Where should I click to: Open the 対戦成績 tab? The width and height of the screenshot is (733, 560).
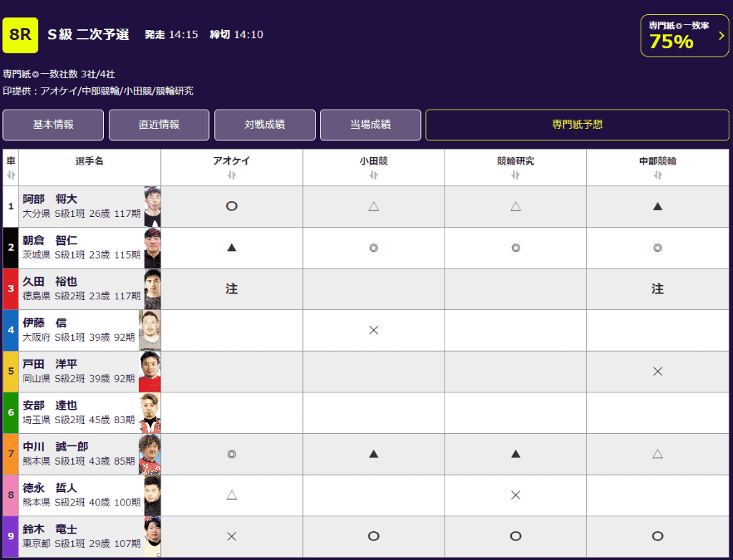click(x=265, y=125)
